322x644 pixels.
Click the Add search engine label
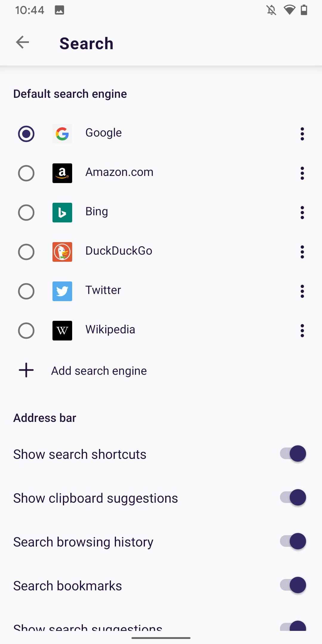pyautogui.click(x=99, y=371)
